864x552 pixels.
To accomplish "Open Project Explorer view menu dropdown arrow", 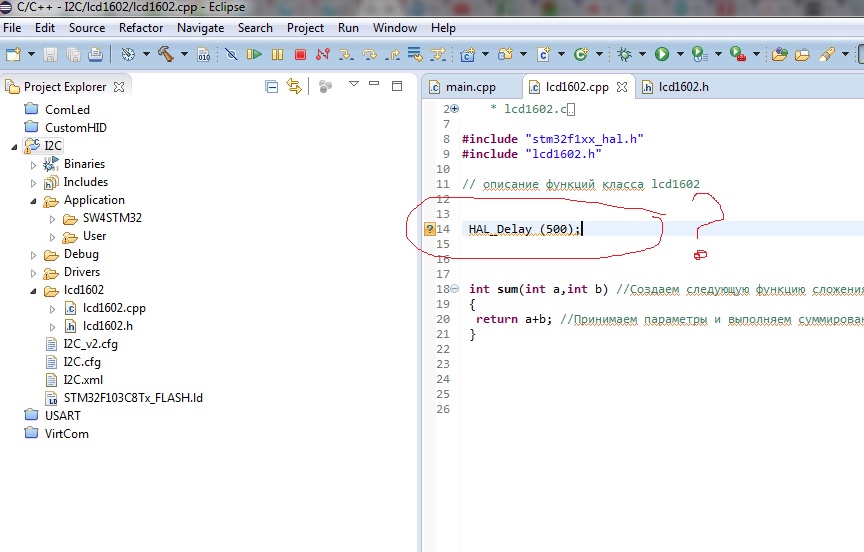I will [x=353, y=86].
